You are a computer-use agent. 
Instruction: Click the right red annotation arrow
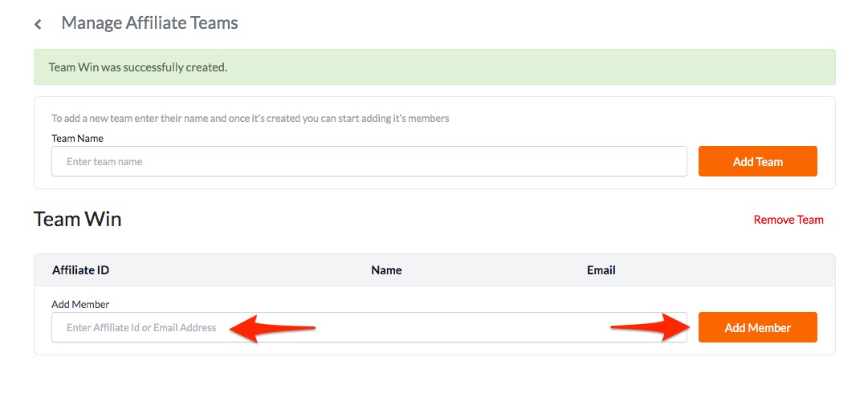click(651, 328)
